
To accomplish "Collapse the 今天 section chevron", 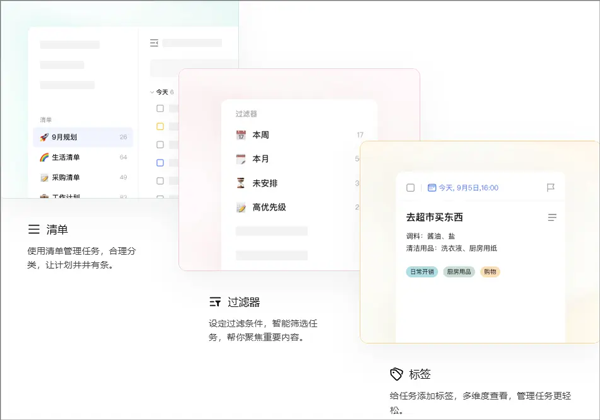I will click(x=152, y=92).
